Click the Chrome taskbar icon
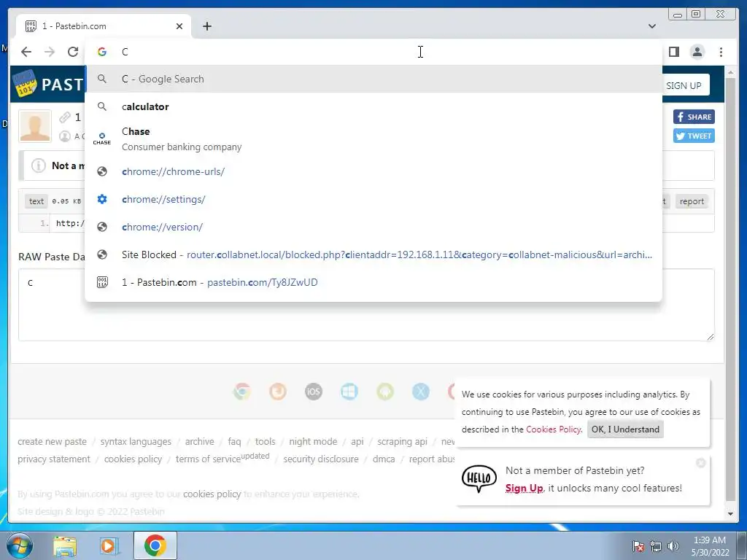The image size is (747, 560). point(155,545)
